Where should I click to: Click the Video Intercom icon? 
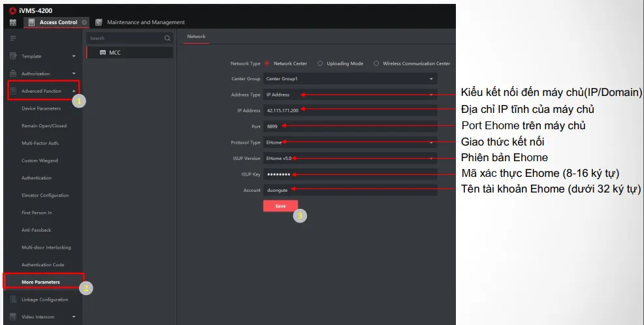13,317
